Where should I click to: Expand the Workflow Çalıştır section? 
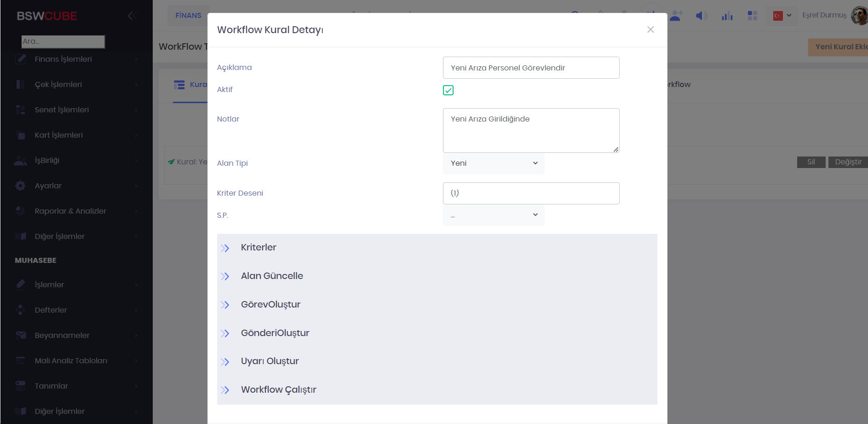278,390
